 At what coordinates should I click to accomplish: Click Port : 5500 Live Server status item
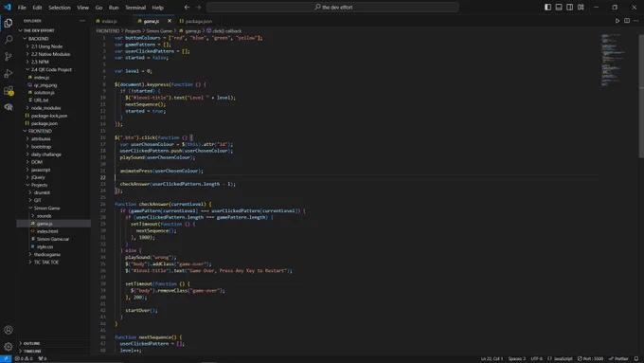[x=590, y=358]
